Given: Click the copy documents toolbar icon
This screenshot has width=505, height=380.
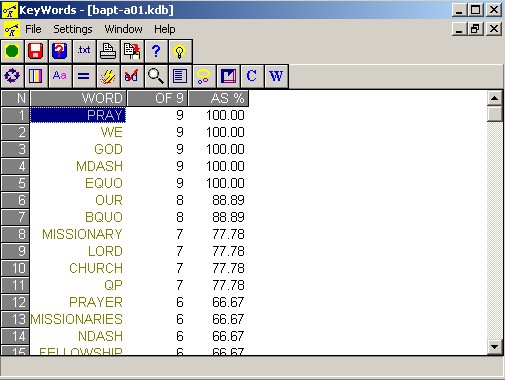Looking at the screenshot, I should pos(132,51).
